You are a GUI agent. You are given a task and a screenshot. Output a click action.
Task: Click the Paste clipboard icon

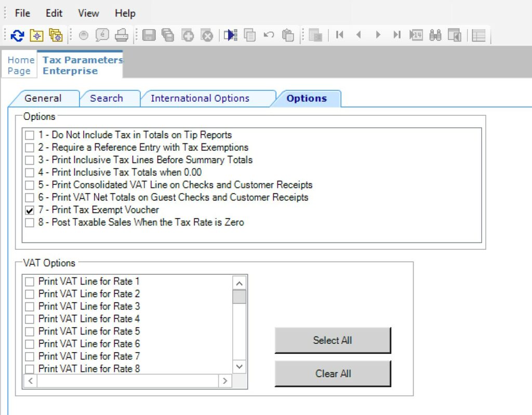click(x=288, y=35)
